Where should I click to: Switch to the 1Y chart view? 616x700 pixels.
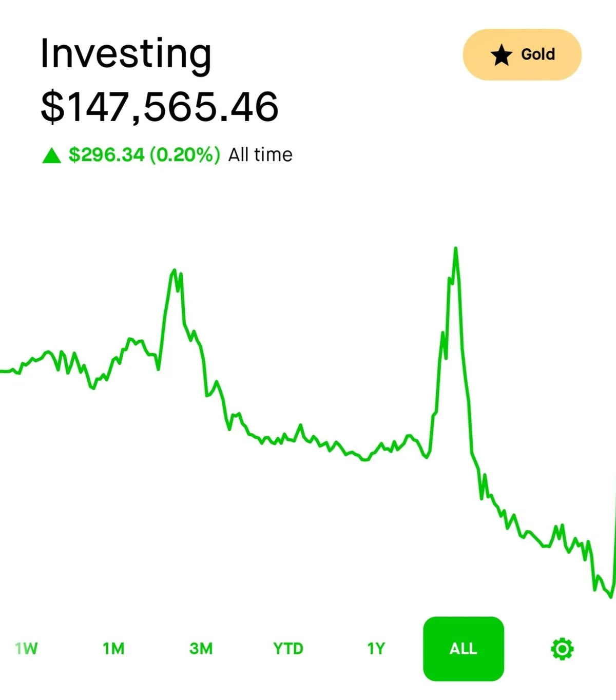[x=376, y=649]
